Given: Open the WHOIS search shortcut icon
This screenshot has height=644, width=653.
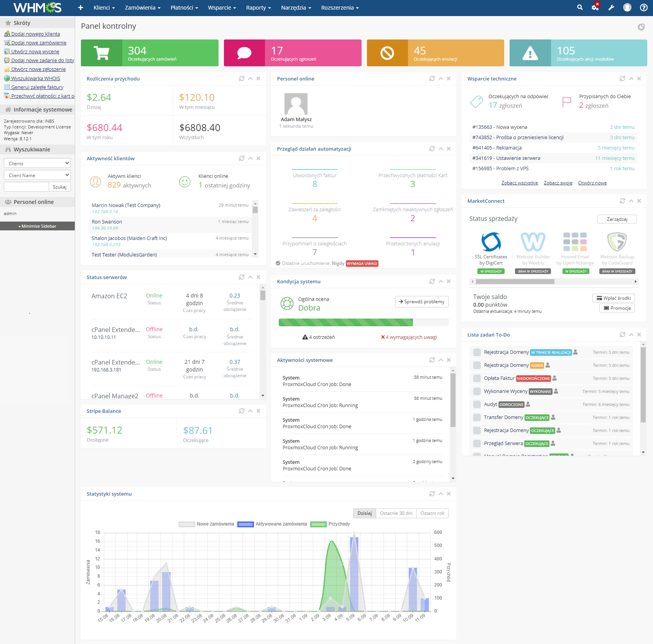Looking at the screenshot, I should 7,78.
